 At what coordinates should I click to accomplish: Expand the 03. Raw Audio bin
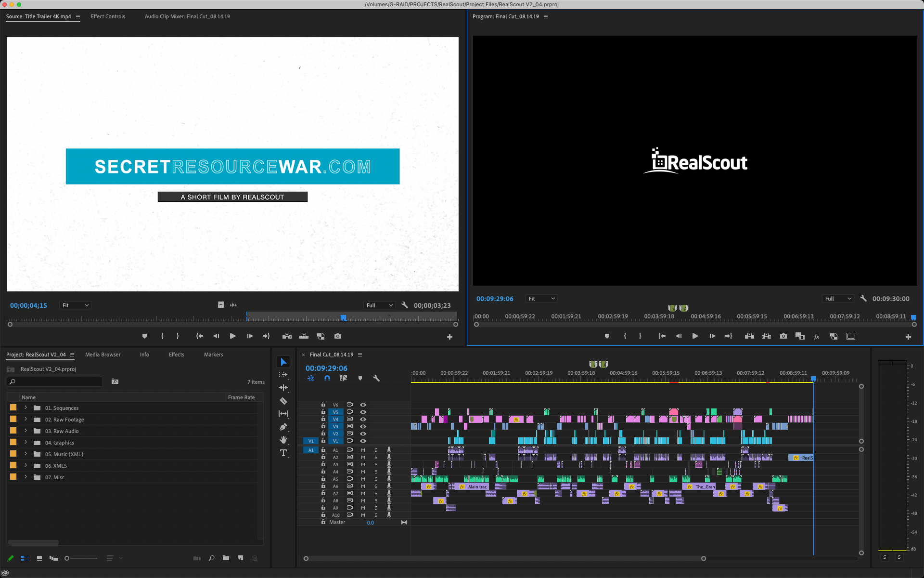click(26, 431)
